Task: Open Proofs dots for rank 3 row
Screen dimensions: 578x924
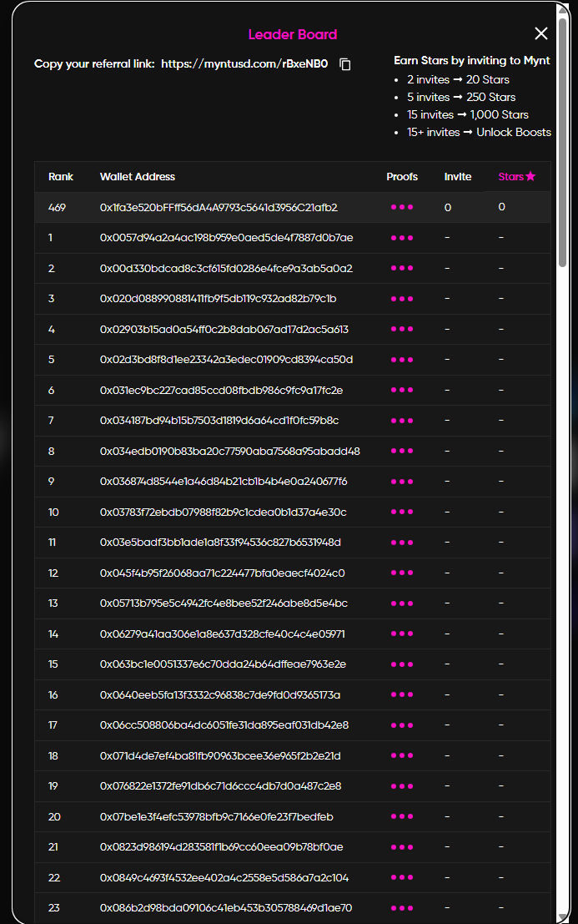Action: pos(402,299)
